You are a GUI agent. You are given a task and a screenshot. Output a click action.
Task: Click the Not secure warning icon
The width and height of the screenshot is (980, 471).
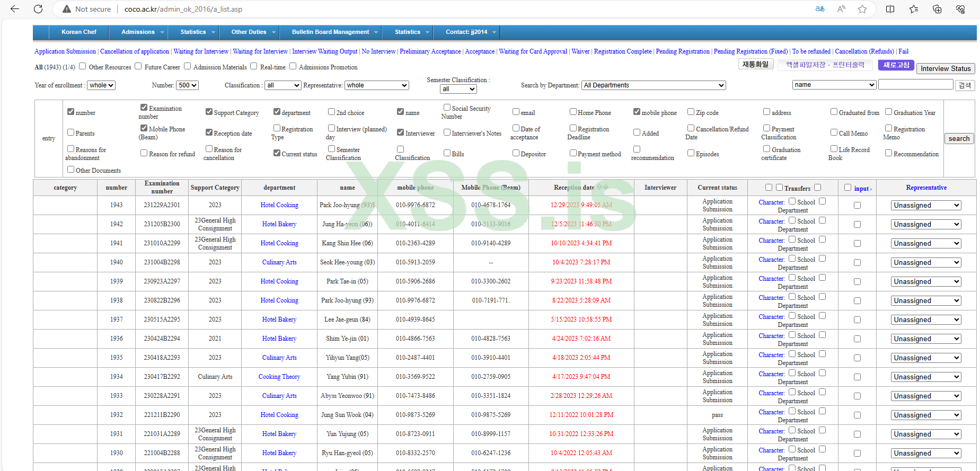tap(67, 9)
